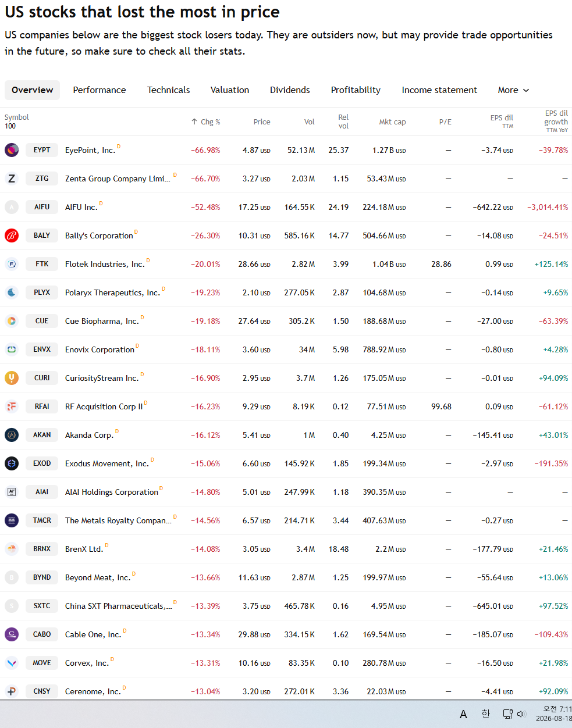Click the 99.68 P/E value for RFAI

(441, 406)
